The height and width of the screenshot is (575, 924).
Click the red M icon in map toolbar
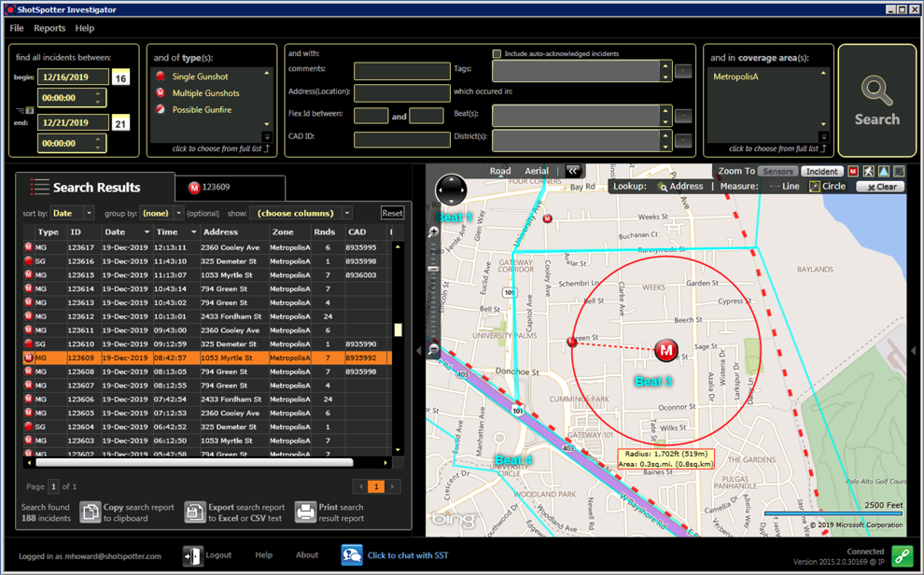point(853,172)
